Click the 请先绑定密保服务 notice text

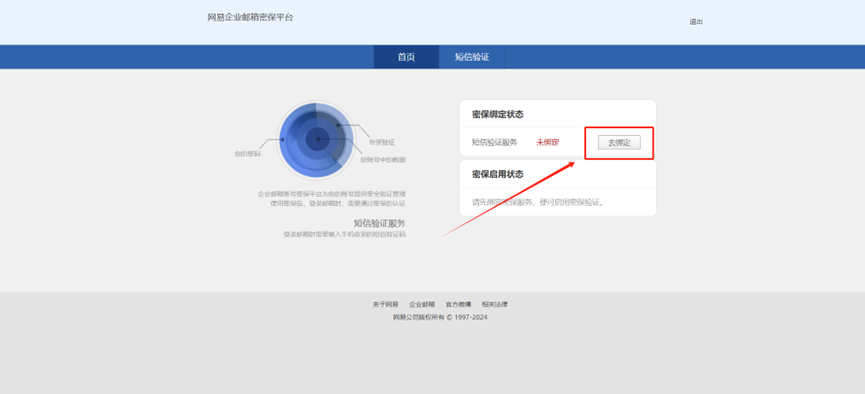(538, 203)
